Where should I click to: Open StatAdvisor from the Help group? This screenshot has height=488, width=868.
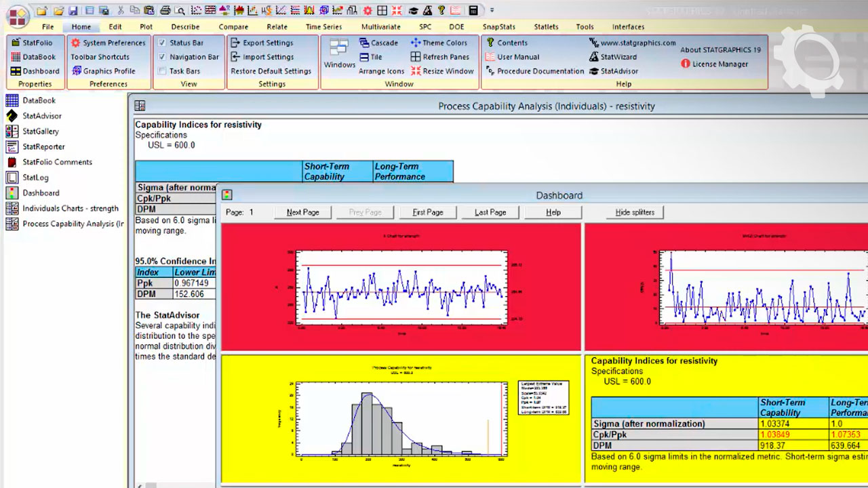coord(614,71)
